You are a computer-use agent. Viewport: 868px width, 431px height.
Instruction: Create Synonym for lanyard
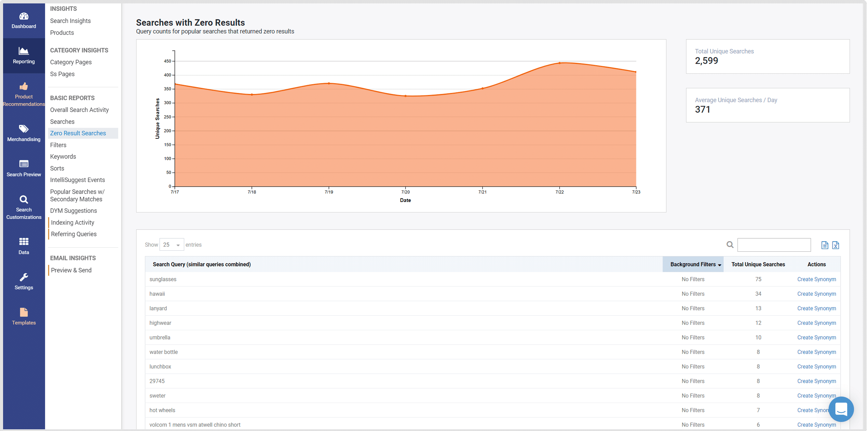tap(816, 308)
